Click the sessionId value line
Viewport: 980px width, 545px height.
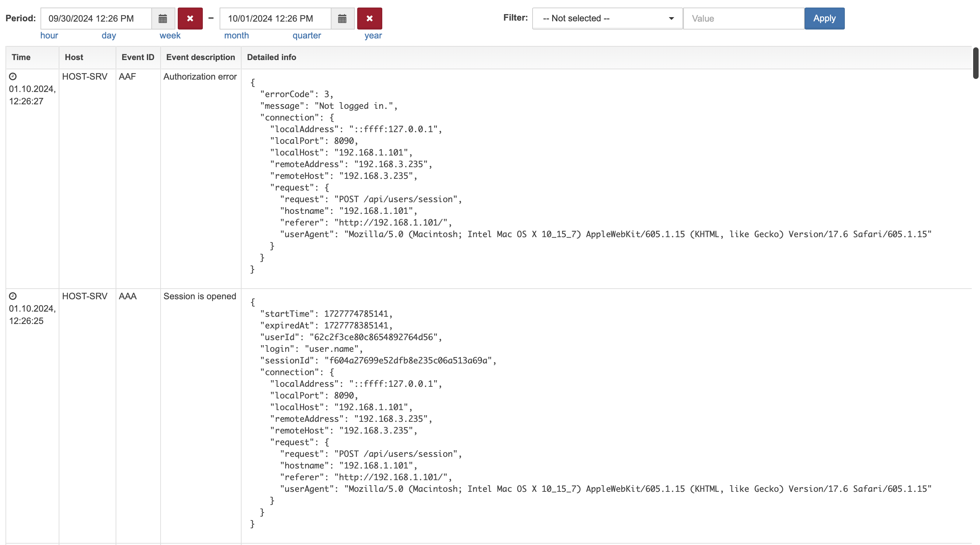(378, 360)
